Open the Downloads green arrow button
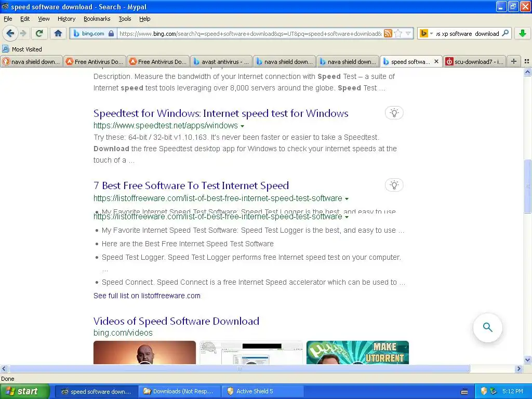The width and height of the screenshot is (532, 399). tap(523, 33)
